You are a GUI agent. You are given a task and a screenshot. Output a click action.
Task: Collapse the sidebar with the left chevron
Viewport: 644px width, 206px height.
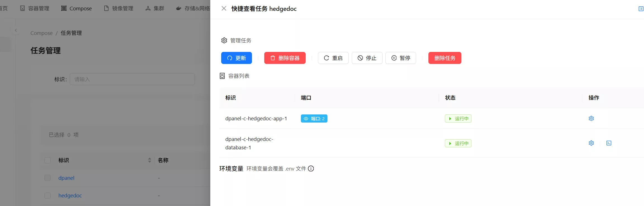(16, 30)
